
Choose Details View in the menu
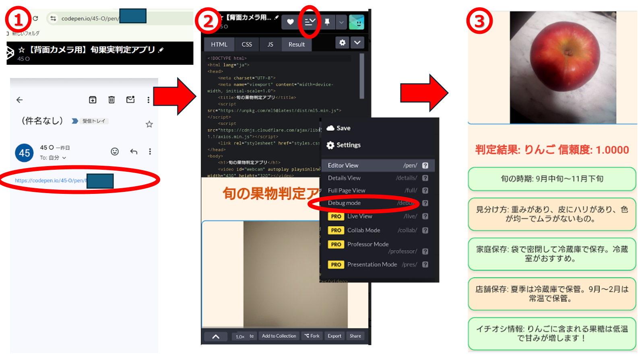pyautogui.click(x=378, y=178)
